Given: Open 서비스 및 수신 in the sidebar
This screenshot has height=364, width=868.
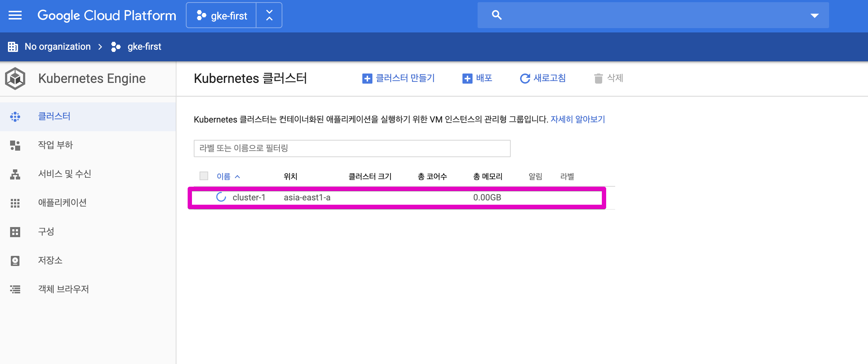Looking at the screenshot, I should click(x=88, y=174).
